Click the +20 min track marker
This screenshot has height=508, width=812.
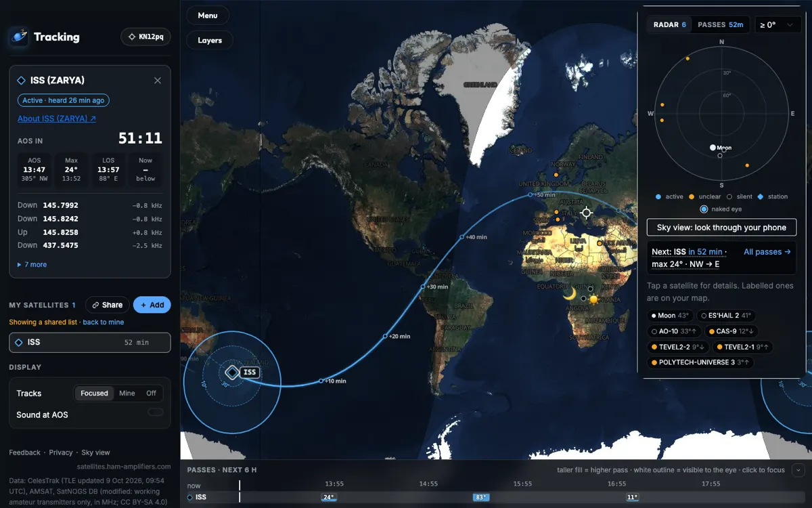pos(386,336)
